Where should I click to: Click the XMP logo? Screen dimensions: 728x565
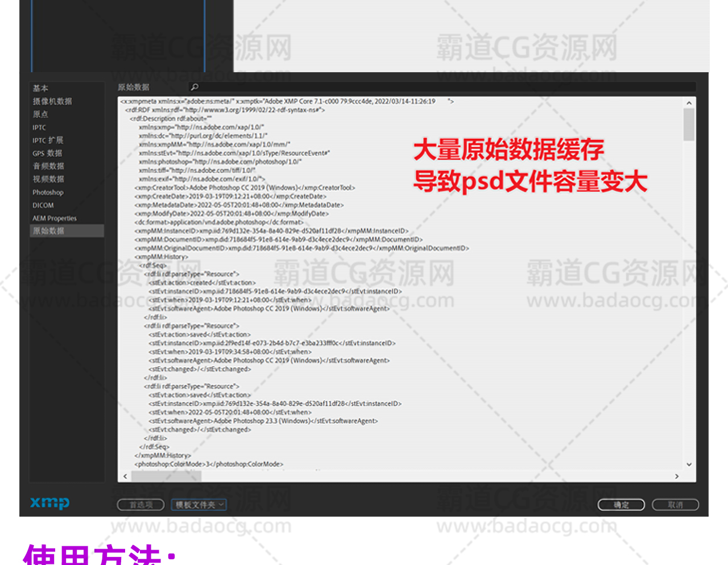tap(50, 502)
